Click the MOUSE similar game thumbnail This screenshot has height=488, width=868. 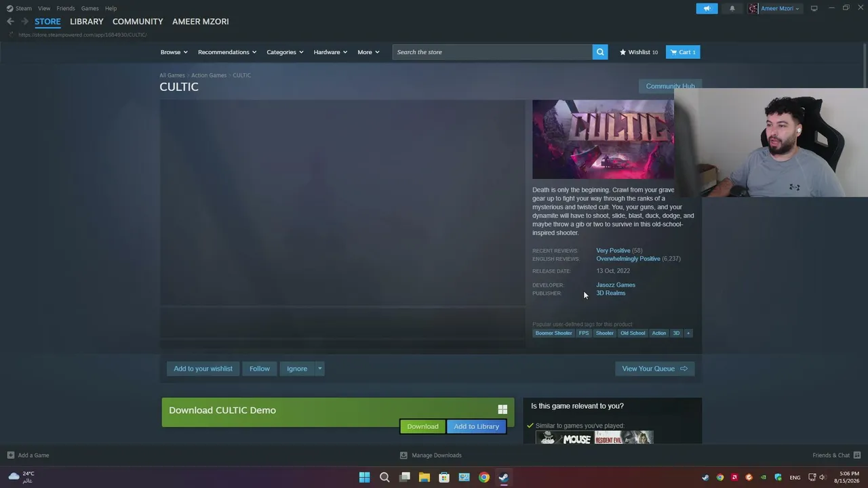click(x=565, y=438)
